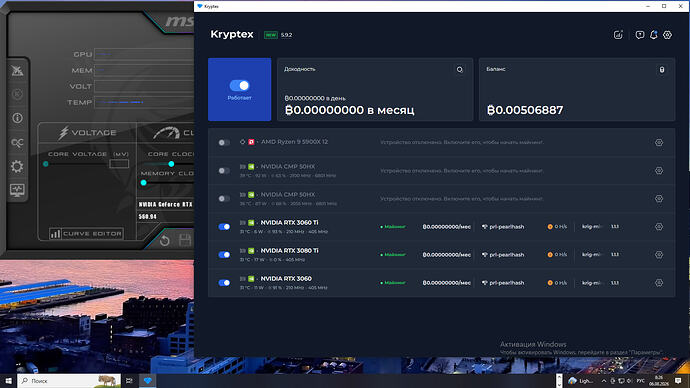Adjust the Core Clock slider handle
This screenshot has width=690, height=388.
pos(171,164)
